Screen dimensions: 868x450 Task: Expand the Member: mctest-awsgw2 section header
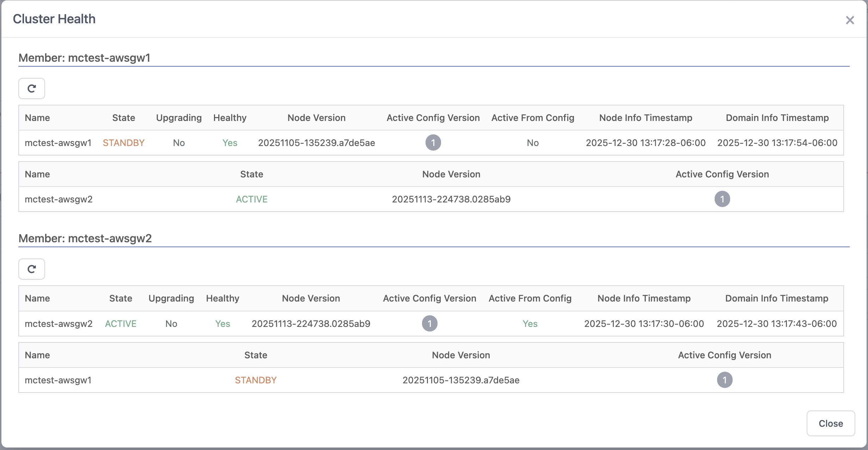85,238
